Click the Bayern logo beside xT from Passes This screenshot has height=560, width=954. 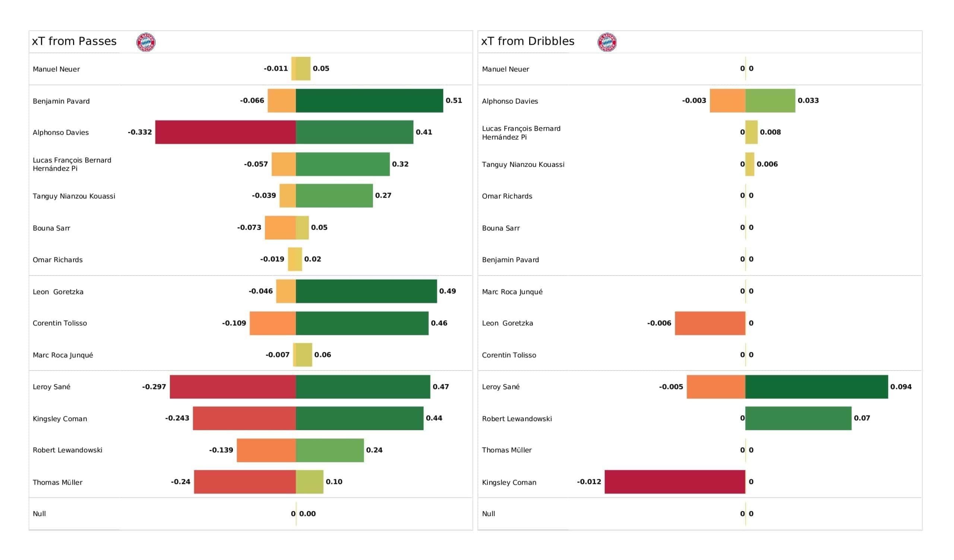146,42
